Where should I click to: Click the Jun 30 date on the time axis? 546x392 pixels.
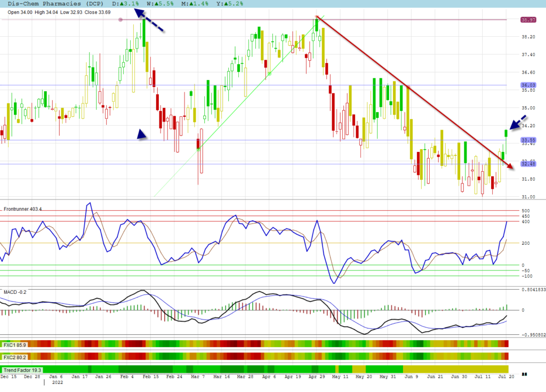(459, 377)
